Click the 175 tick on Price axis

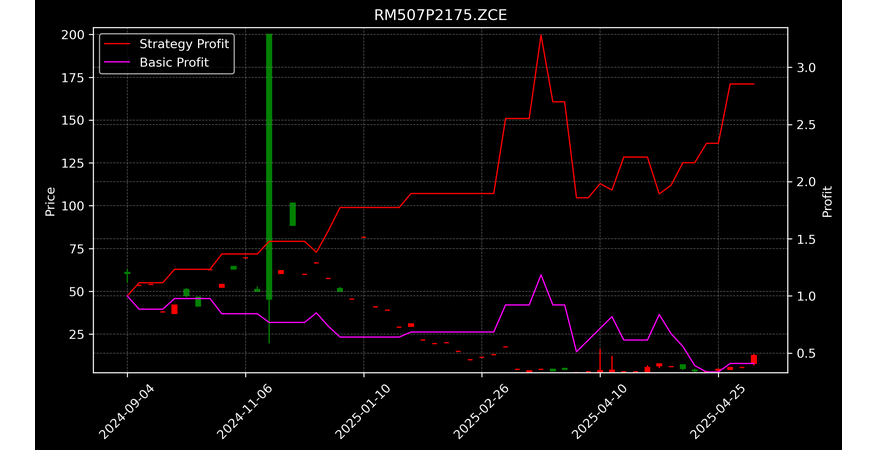[73, 78]
